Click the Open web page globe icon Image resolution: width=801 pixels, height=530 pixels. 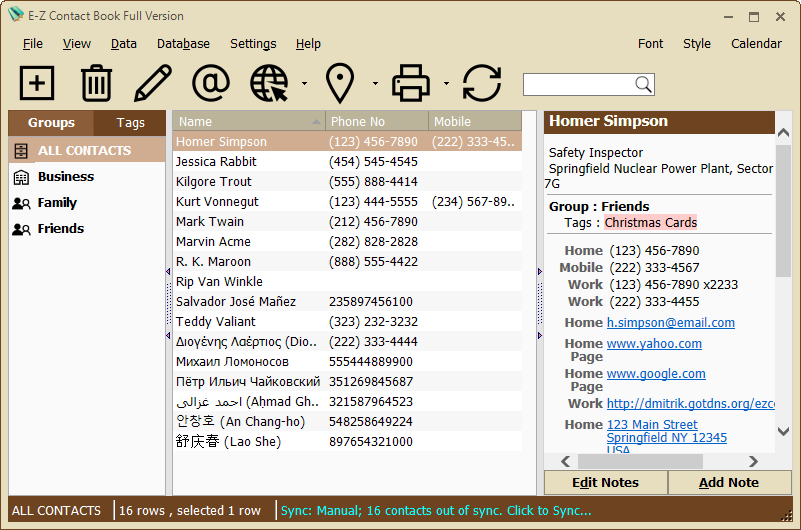click(x=269, y=83)
